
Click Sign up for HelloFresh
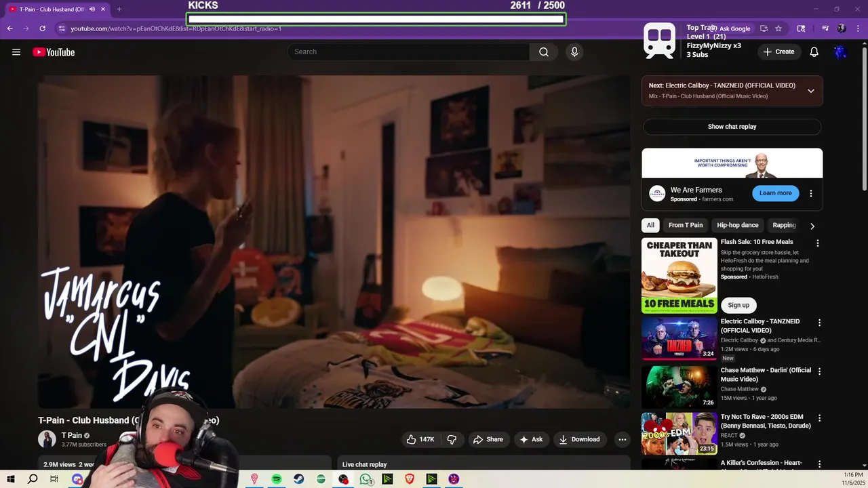(738, 305)
